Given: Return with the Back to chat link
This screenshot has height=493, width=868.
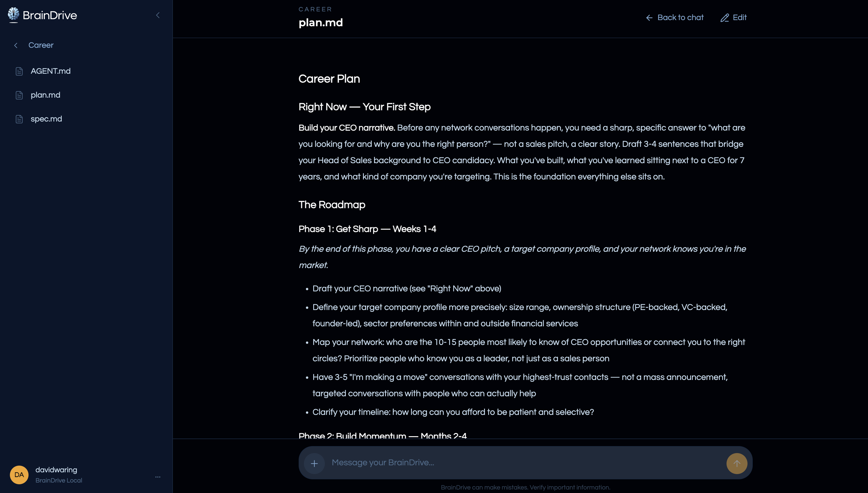Looking at the screenshot, I should click(x=680, y=17).
